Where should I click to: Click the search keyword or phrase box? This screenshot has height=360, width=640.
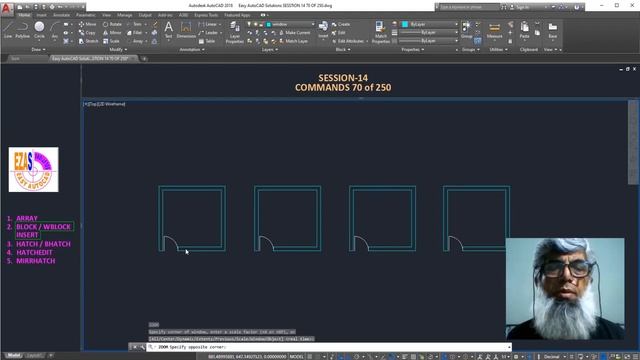pos(468,7)
